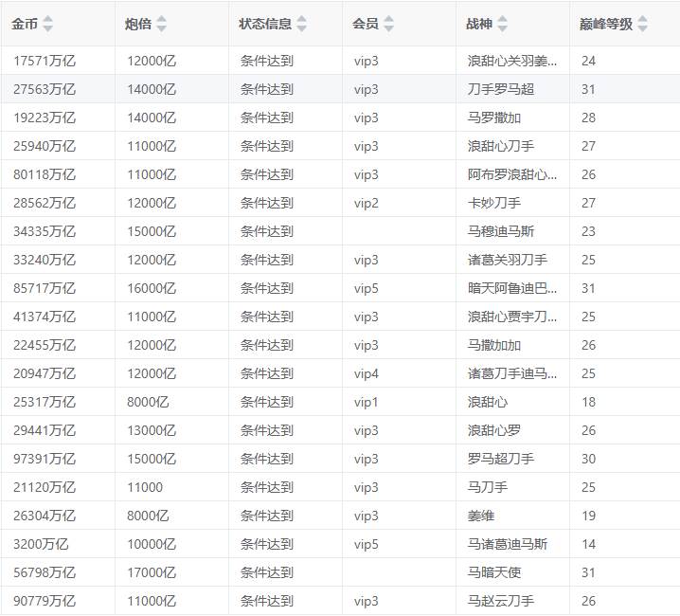Click the sort icon beside 巅峰等级

643,24
